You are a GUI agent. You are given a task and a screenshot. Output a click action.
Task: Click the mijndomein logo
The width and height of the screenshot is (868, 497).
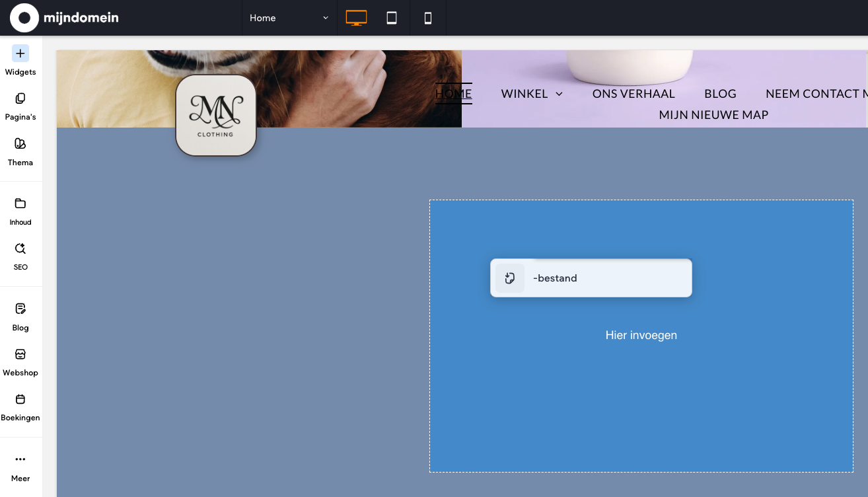click(64, 18)
